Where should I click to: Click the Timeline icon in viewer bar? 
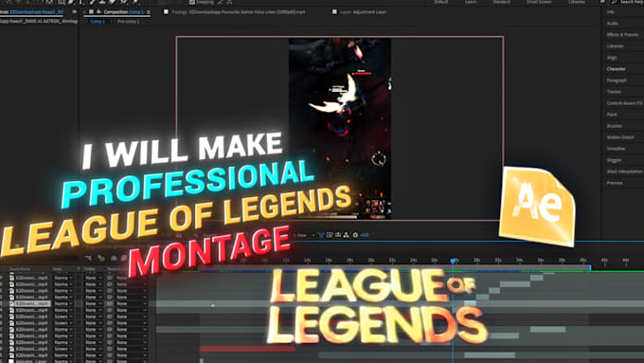coord(337,235)
